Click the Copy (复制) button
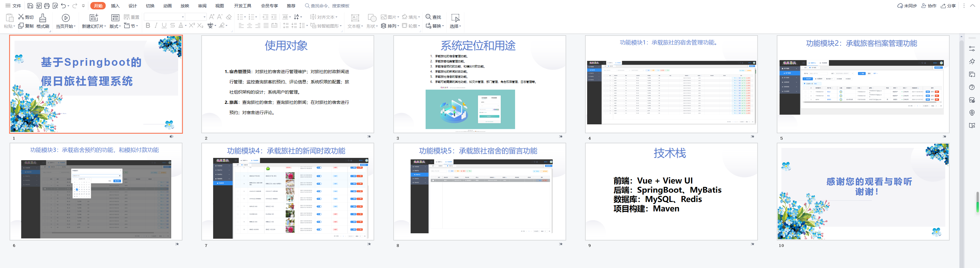 26,26
